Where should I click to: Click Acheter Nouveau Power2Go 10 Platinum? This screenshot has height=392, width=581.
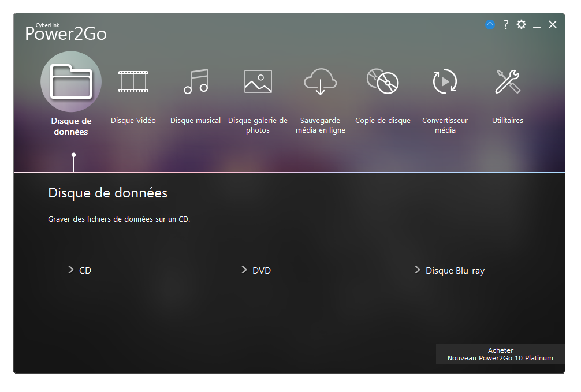[500, 353]
